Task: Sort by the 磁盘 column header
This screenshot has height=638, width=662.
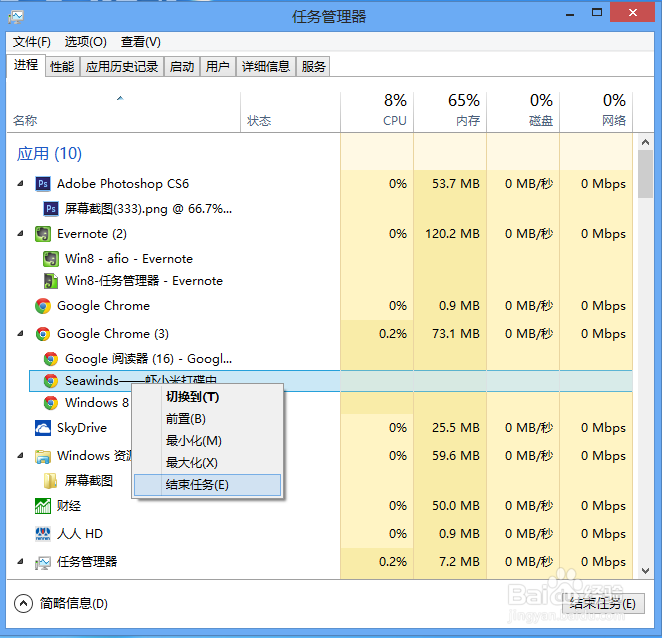Action: click(523, 112)
